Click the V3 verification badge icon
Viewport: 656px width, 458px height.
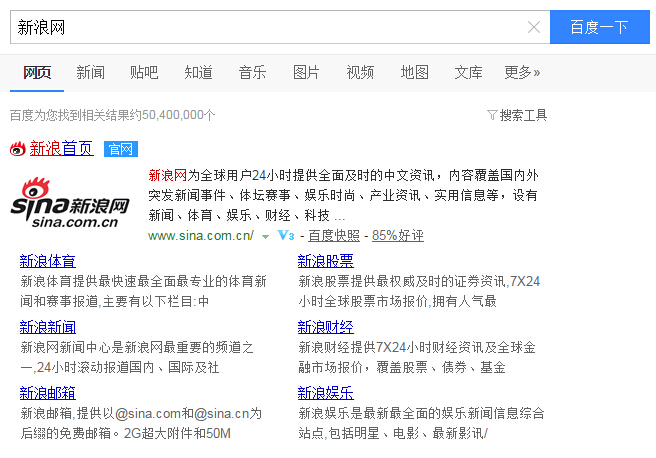285,236
